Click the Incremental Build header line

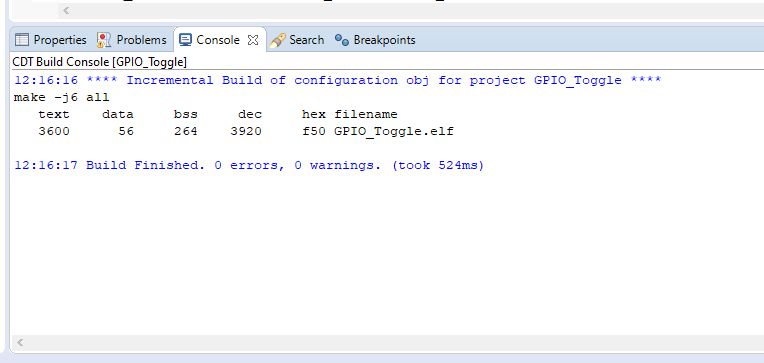click(x=338, y=80)
